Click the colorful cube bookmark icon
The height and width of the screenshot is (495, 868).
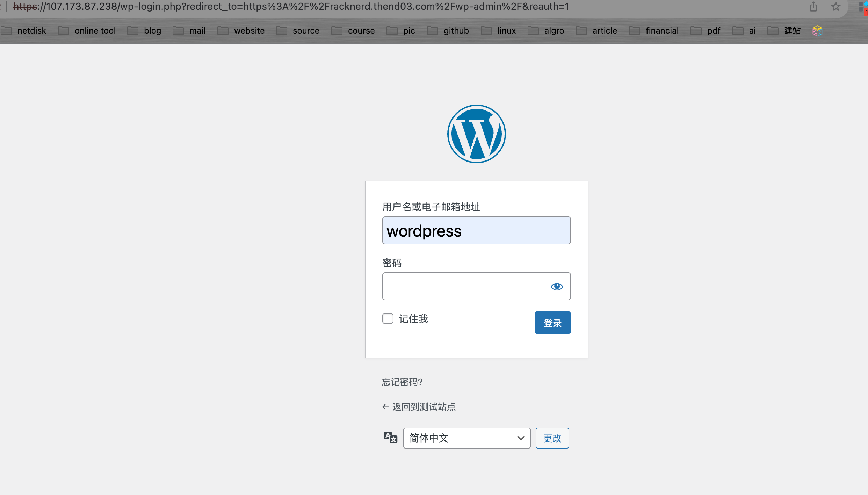[817, 31]
